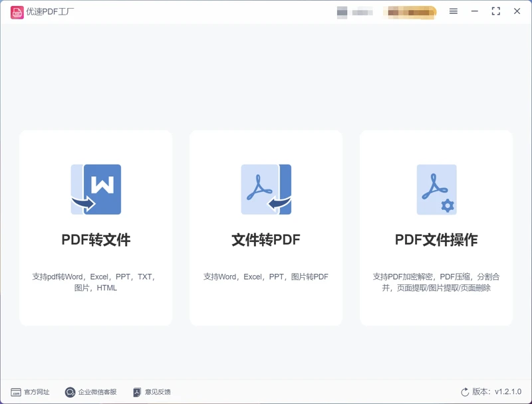532x404 pixels.
Task: Close the 优速PDF工厂 window
Action: [517, 11]
